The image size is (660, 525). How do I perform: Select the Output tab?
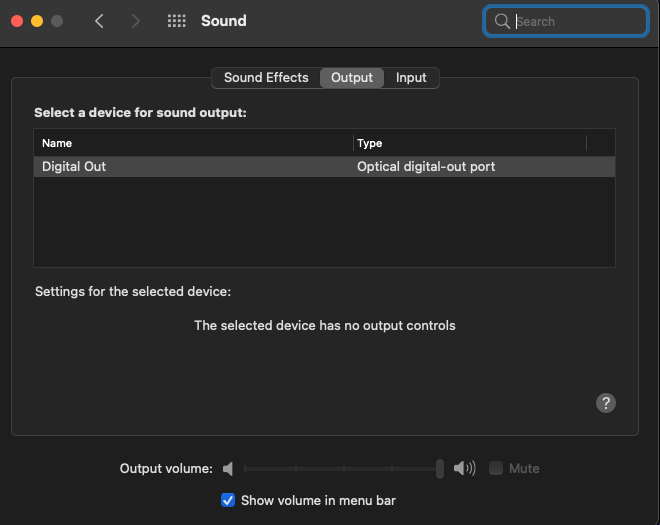pos(352,78)
